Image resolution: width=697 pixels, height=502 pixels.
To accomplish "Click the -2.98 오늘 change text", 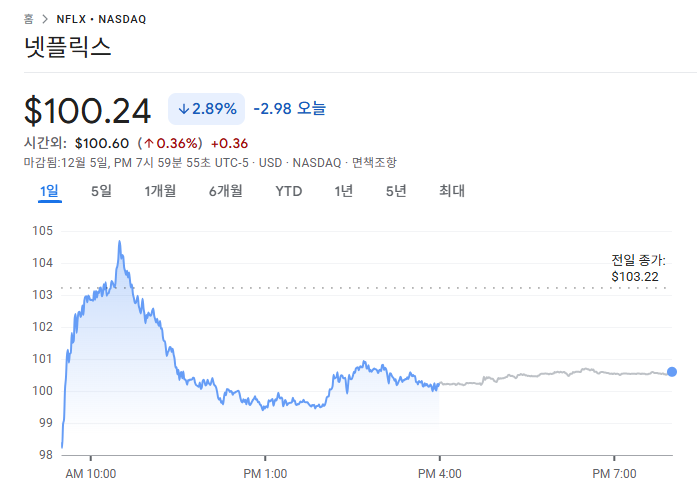I will click(289, 108).
